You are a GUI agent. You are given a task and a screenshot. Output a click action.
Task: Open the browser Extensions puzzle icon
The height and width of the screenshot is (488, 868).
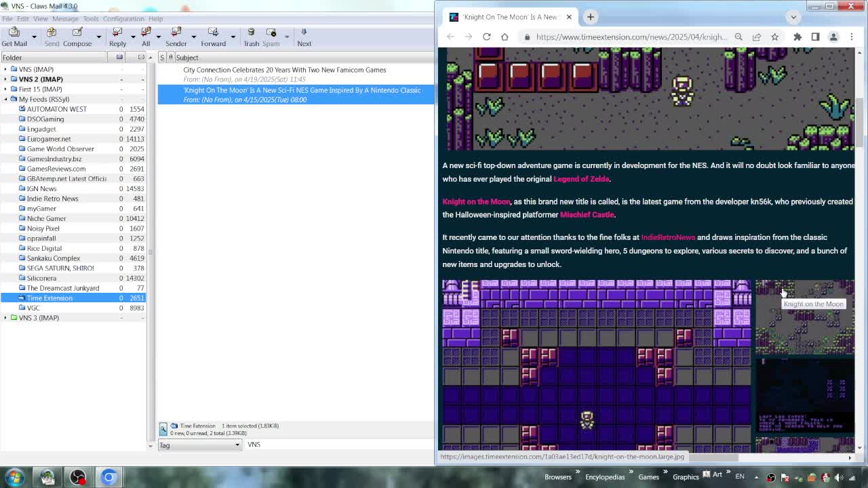tap(797, 37)
